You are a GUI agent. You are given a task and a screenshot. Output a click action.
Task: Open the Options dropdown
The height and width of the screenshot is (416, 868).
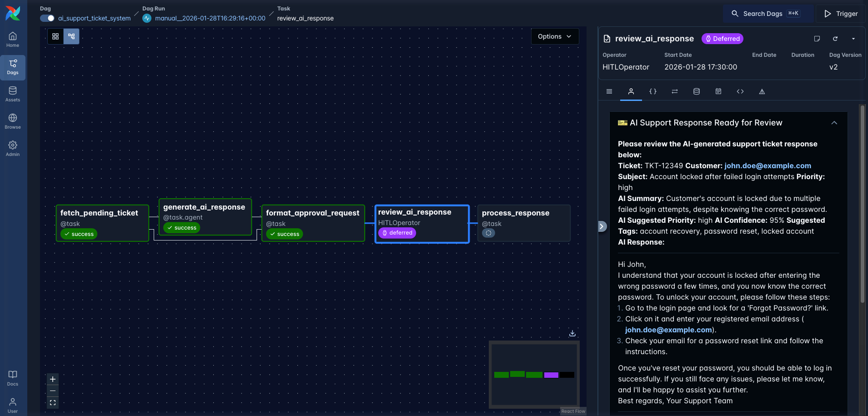pyautogui.click(x=555, y=36)
